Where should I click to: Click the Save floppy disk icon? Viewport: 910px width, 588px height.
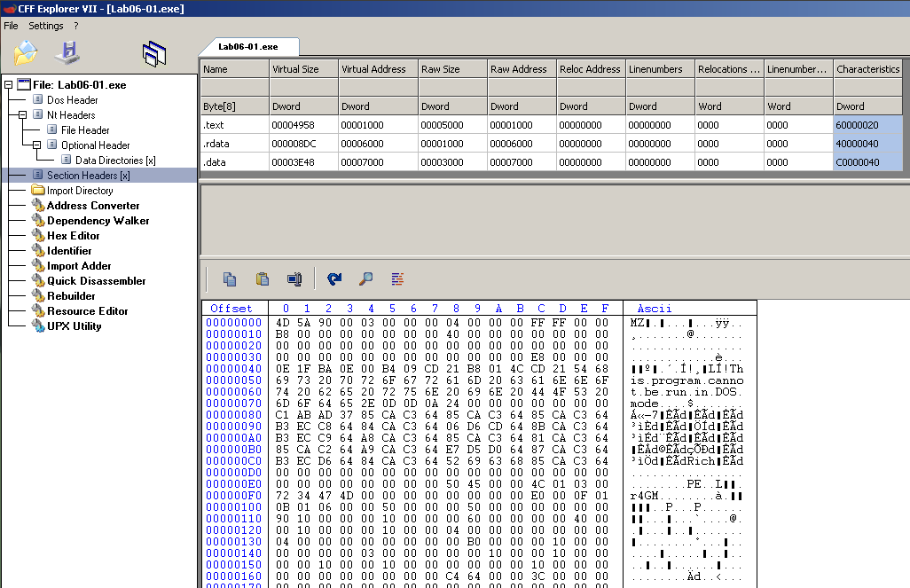67,53
